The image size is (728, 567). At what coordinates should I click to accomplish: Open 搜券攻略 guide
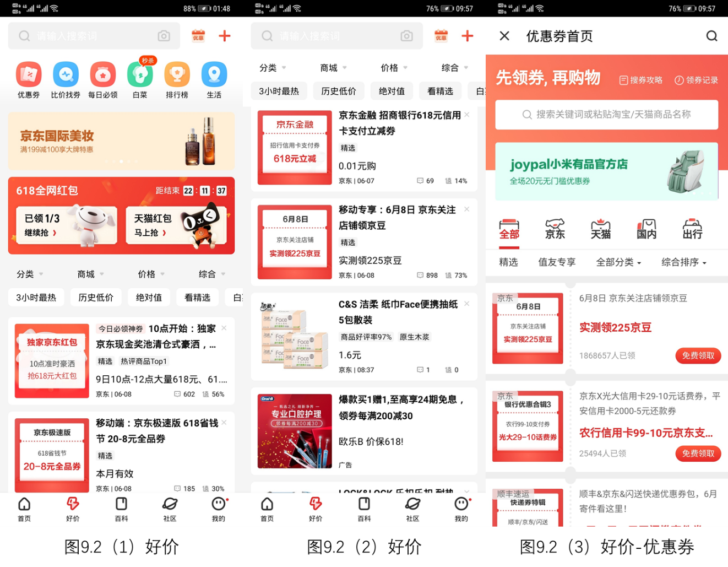pyautogui.click(x=641, y=80)
